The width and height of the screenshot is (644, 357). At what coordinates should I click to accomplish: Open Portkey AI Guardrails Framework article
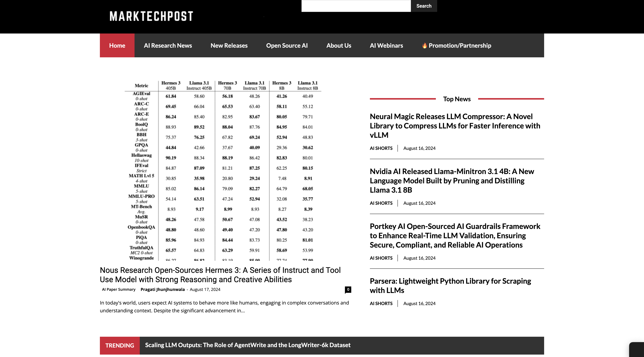[x=455, y=235]
